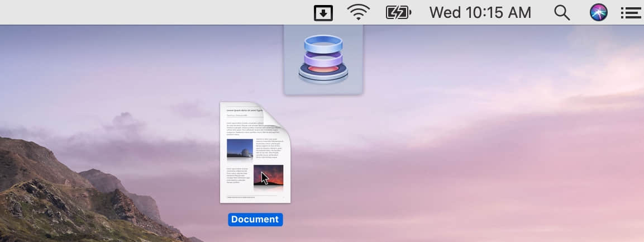644x242 pixels.
Task: Click the Dropzone drop target icon
Action: (x=323, y=60)
